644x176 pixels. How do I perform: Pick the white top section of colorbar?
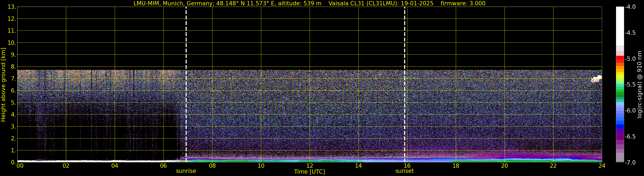click(620, 25)
